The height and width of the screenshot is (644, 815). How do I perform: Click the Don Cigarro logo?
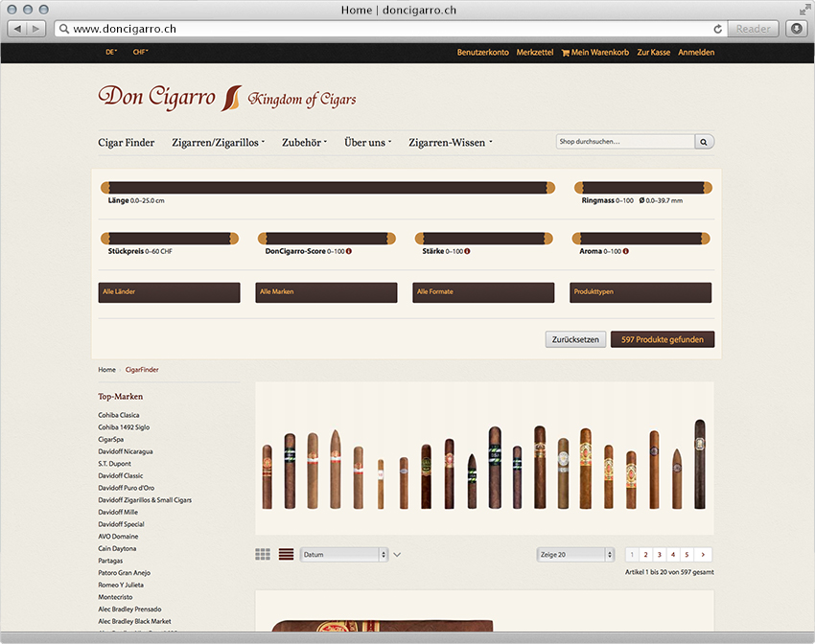(x=227, y=97)
